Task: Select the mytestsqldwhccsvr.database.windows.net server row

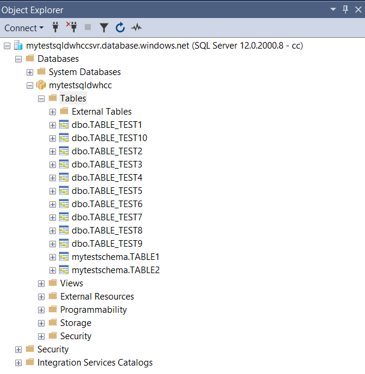Action: [x=165, y=46]
